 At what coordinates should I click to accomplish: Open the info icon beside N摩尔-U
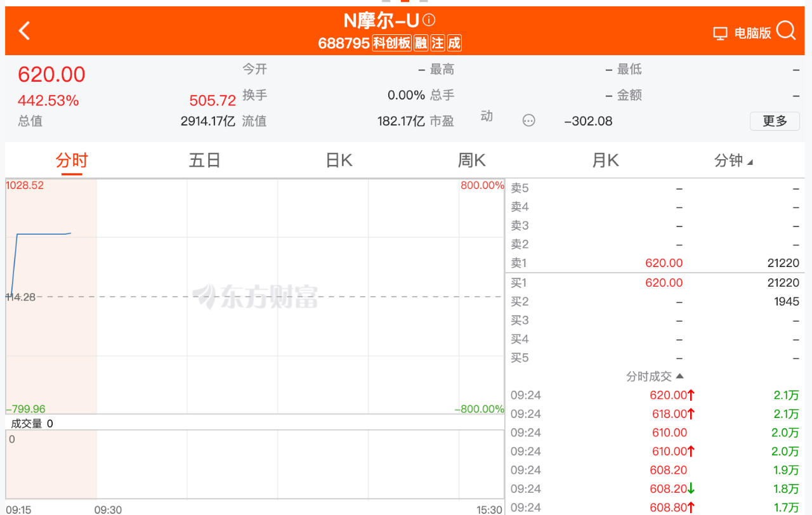[x=429, y=20]
